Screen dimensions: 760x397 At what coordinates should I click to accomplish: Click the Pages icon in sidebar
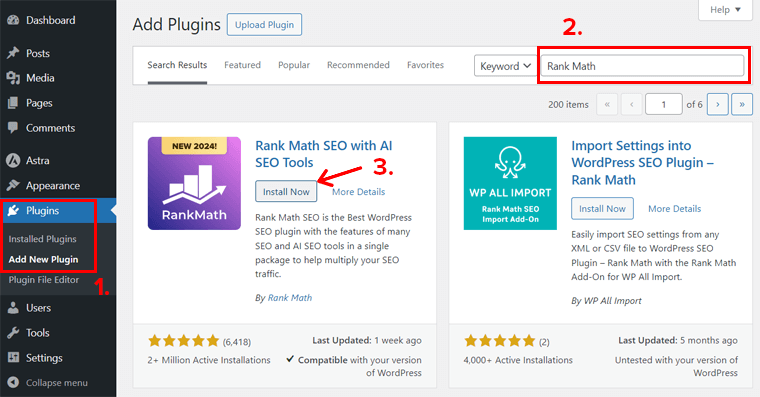pos(13,103)
